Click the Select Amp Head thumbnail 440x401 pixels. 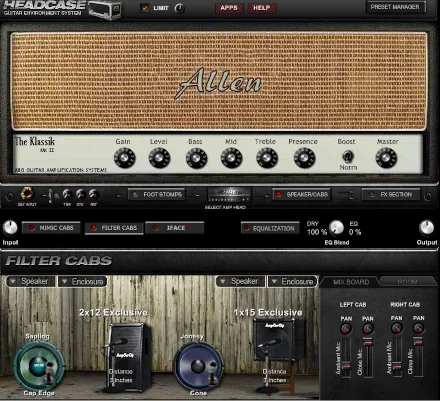tap(229, 195)
